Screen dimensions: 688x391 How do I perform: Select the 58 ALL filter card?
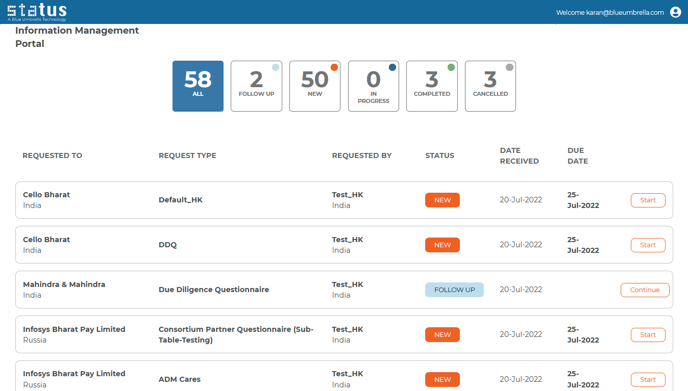(x=198, y=86)
